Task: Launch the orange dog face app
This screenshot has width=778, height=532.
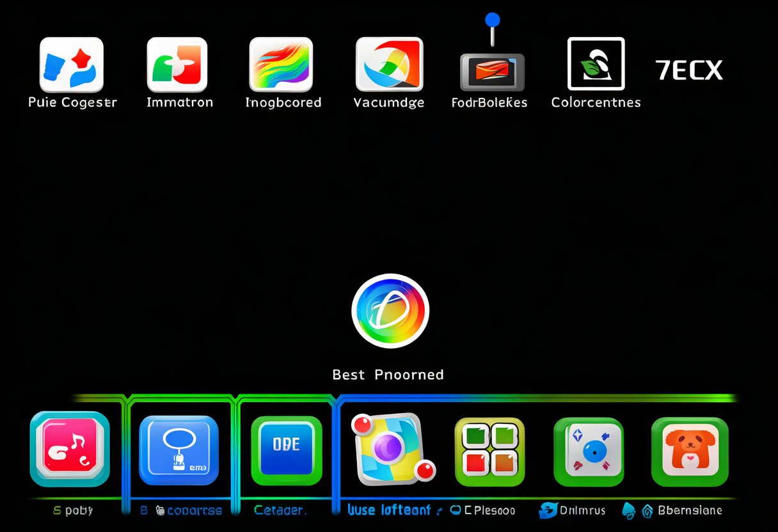Action: click(689, 451)
